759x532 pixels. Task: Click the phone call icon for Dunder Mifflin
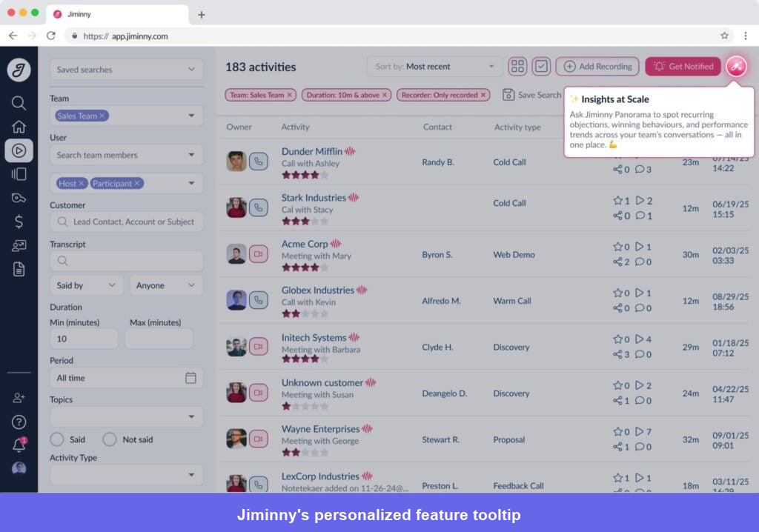pyautogui.click(x=259, y=162)
